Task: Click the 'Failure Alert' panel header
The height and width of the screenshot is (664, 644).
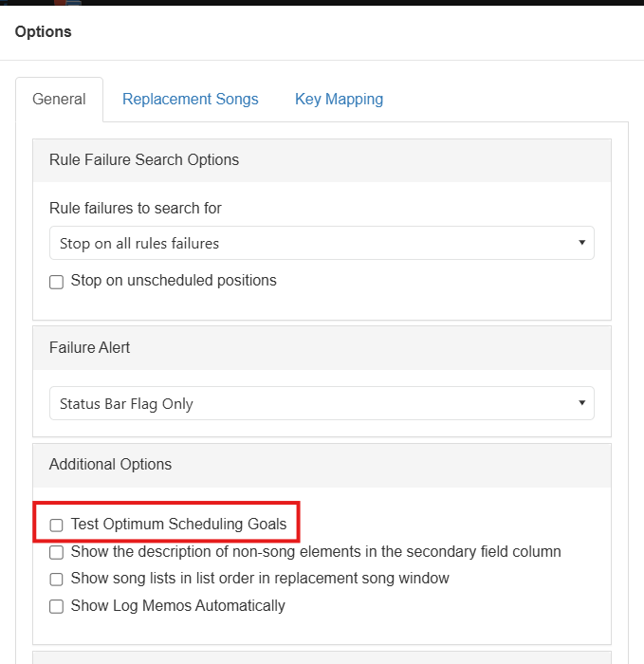Action: pos(322,348)
